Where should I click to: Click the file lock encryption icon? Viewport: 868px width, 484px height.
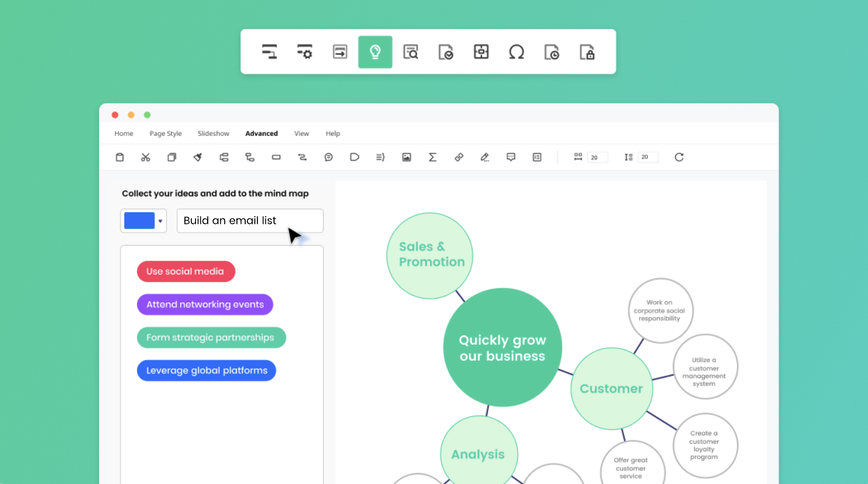click(587, 52)
